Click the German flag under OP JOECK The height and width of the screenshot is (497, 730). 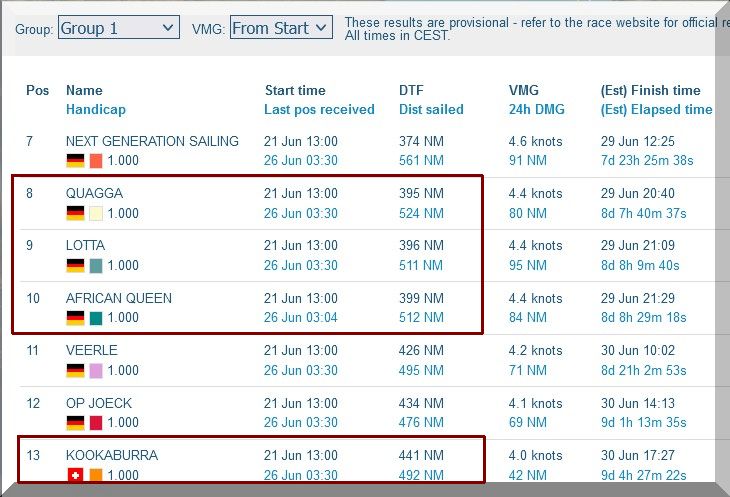[75, 423]
